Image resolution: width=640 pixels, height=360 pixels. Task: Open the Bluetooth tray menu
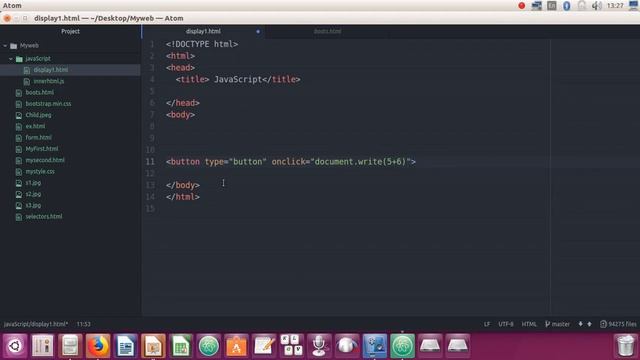(x=567, y=5)
